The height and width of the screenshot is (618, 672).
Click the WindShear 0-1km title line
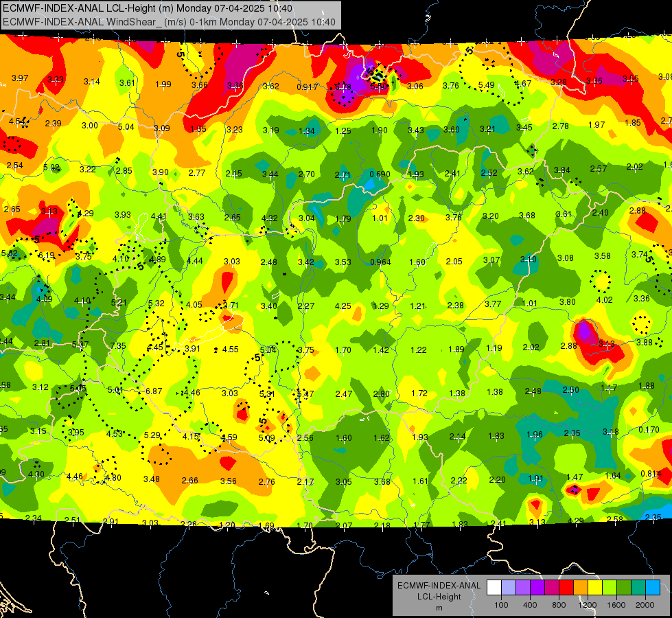coord(169,22)
